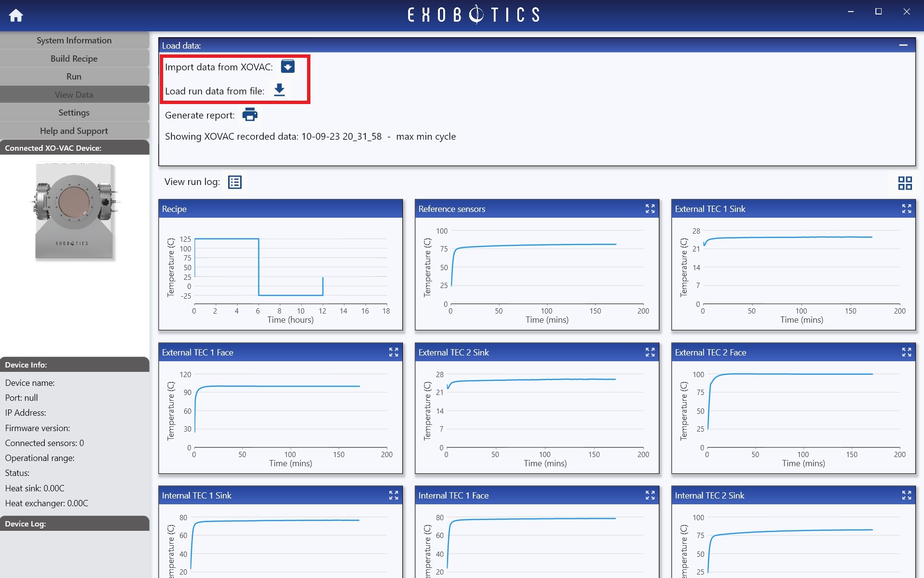Go to the Home screen icon
The width and height of the screenshot is (924, 578).
point(16,15)
